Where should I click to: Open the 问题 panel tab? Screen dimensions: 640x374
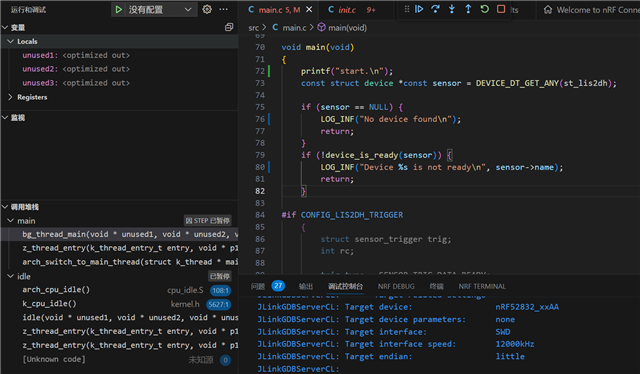258,286
